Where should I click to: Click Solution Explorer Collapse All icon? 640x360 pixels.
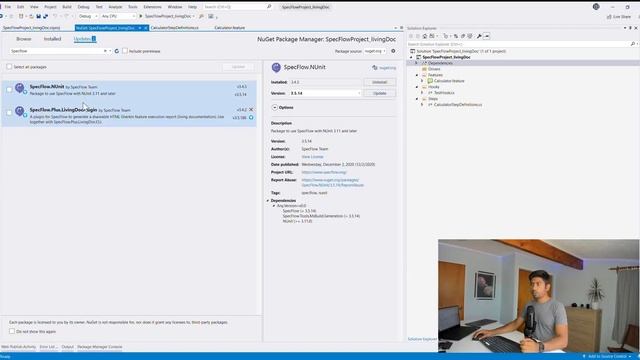[463, 36]
